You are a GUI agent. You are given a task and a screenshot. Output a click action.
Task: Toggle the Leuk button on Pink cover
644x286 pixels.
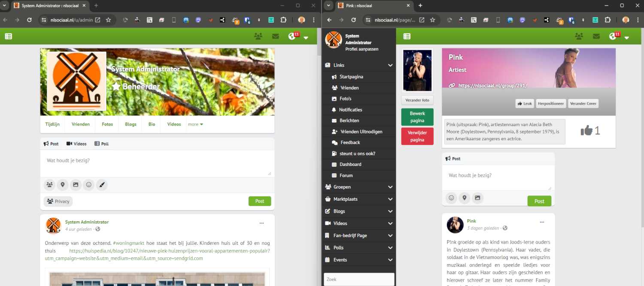525,103
